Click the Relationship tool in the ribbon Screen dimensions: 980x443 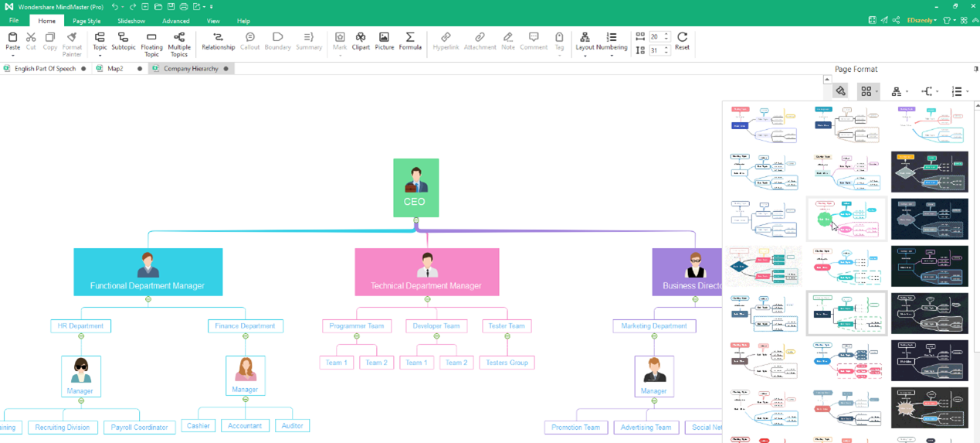(218, 41)
